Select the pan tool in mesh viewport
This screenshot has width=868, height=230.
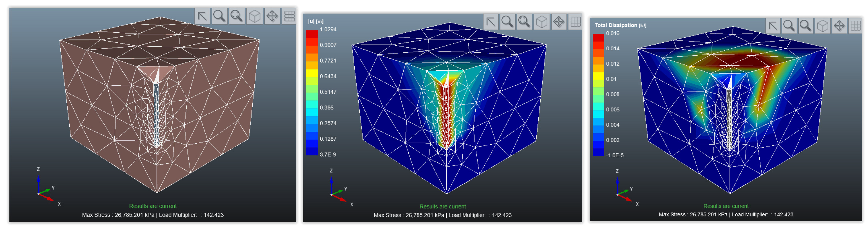click(x=272, y=16)
